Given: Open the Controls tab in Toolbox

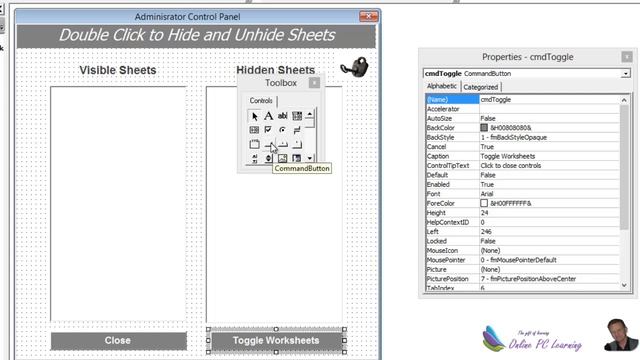Looking at the screenshot, I should [261, 100].
